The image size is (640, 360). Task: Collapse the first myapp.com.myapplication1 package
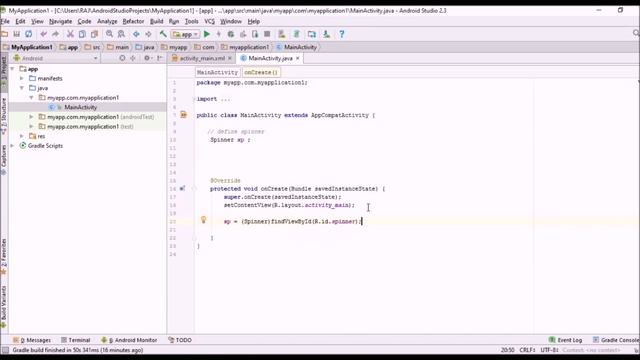[x=31, y=98]
